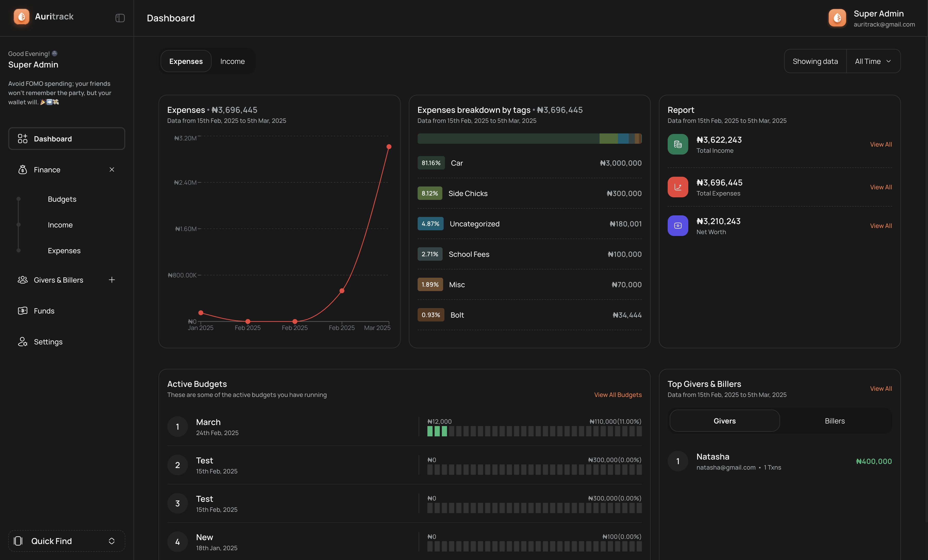Viewport: 928px width, 560px height.
Task: Click the Super Admin avatar in header
Action: 837,18
